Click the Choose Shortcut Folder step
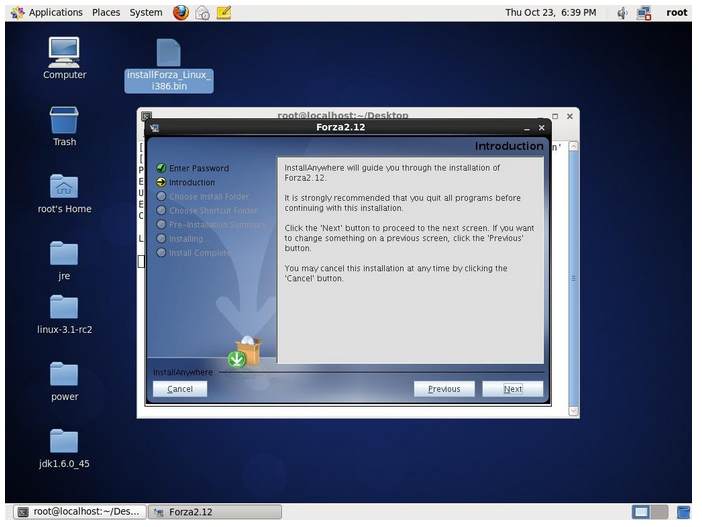Screen dimensions: 702x527 click(213, 210)
